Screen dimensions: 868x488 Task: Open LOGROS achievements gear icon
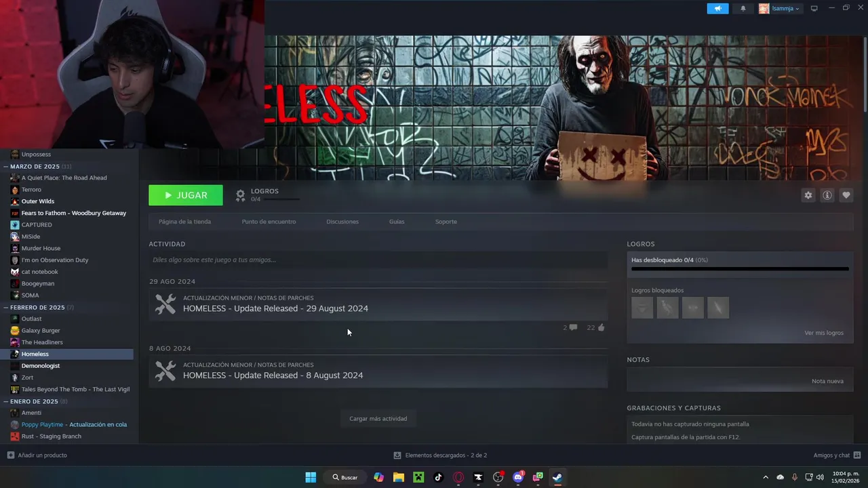click(x=240, y=195)
